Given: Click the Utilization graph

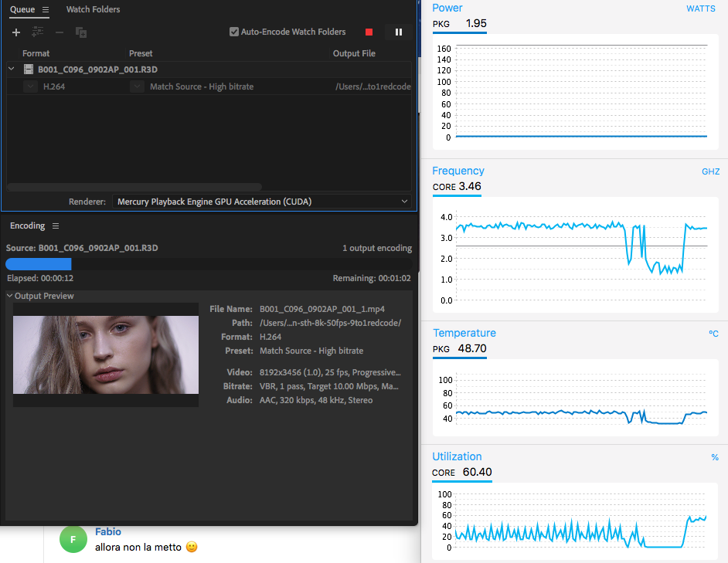Looking at the screenshot, I should point(575,521).
